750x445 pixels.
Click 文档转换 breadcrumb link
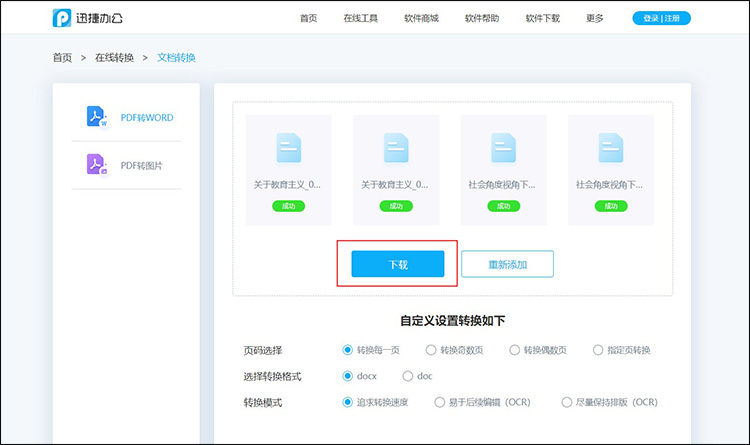point(176,58)
